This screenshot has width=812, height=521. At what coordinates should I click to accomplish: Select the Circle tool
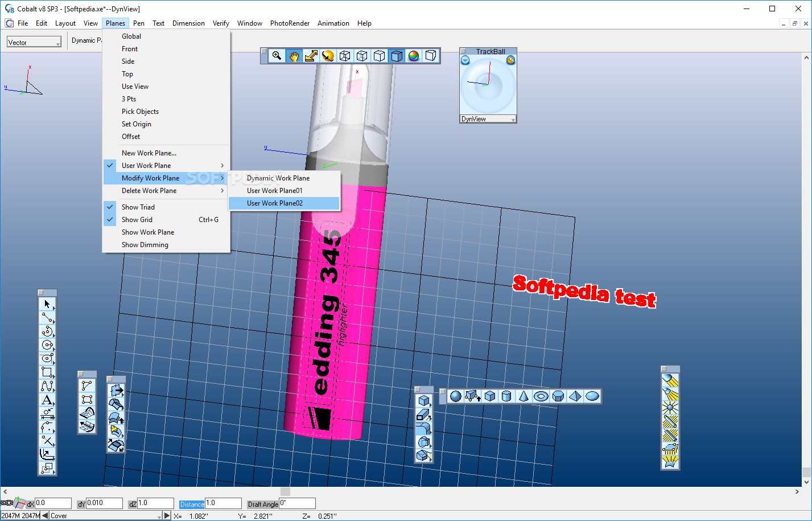pyautogui.click(x=47, y=345)
